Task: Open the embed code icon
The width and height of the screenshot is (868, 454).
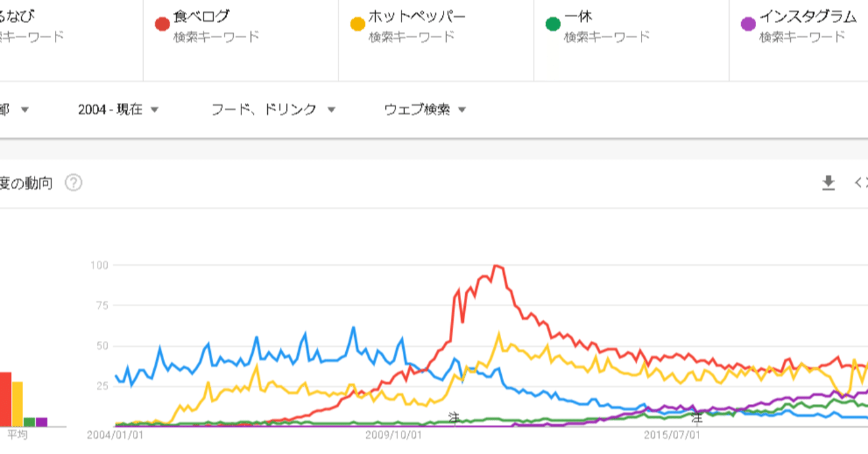Action: click(x=861, y=182)
